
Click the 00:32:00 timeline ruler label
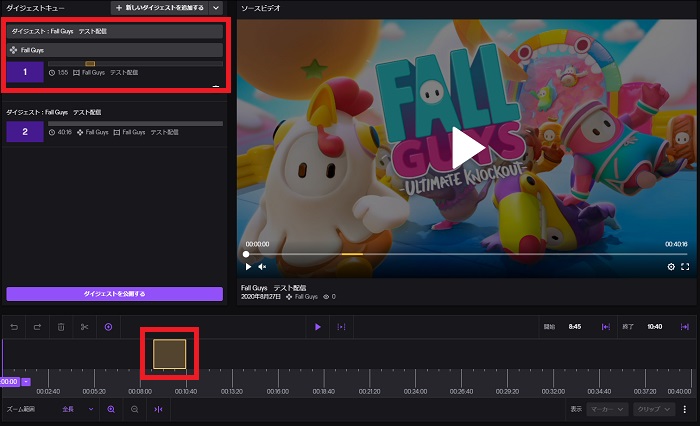554,392
